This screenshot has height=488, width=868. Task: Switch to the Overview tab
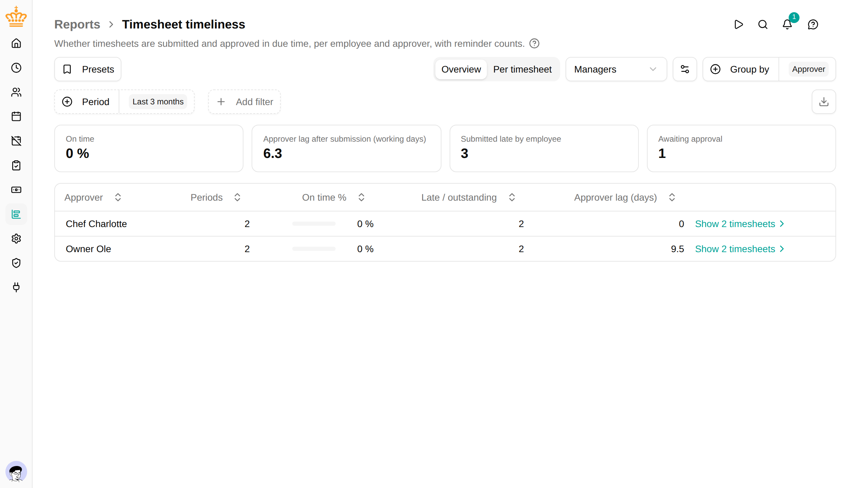click(x=461, y=69)
